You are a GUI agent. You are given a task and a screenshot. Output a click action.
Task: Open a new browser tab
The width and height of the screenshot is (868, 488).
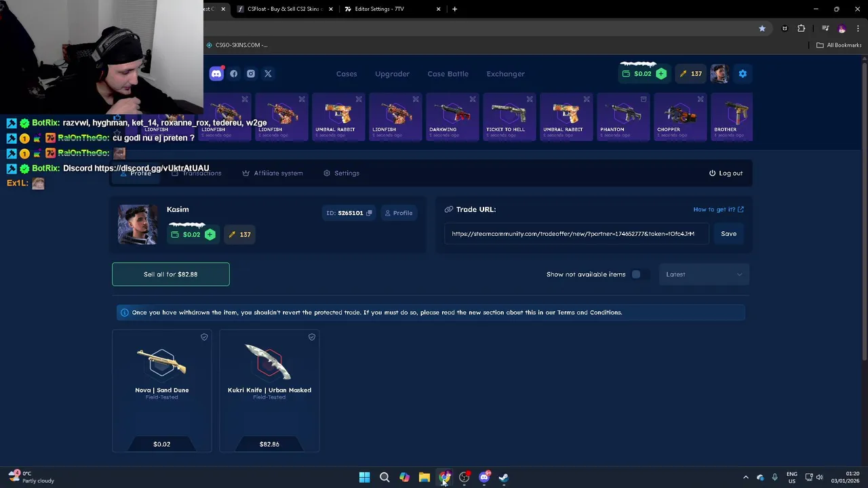tap(454, 9)
